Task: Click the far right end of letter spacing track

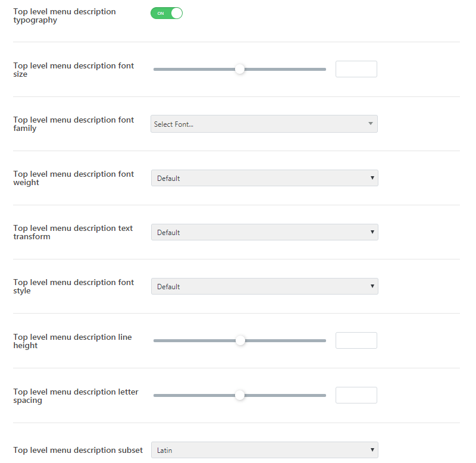Action: pos(324,395)
